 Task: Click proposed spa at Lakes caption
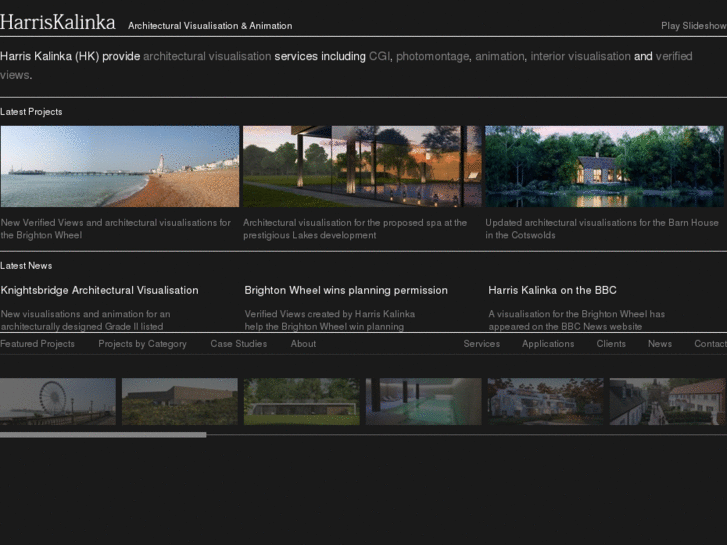(x=355, y=229)
